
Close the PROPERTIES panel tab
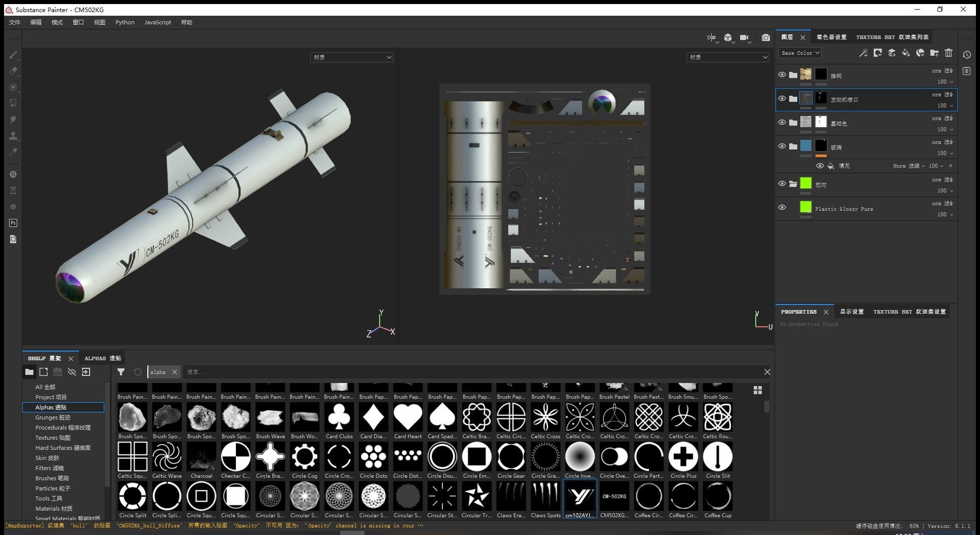(826, 312)
